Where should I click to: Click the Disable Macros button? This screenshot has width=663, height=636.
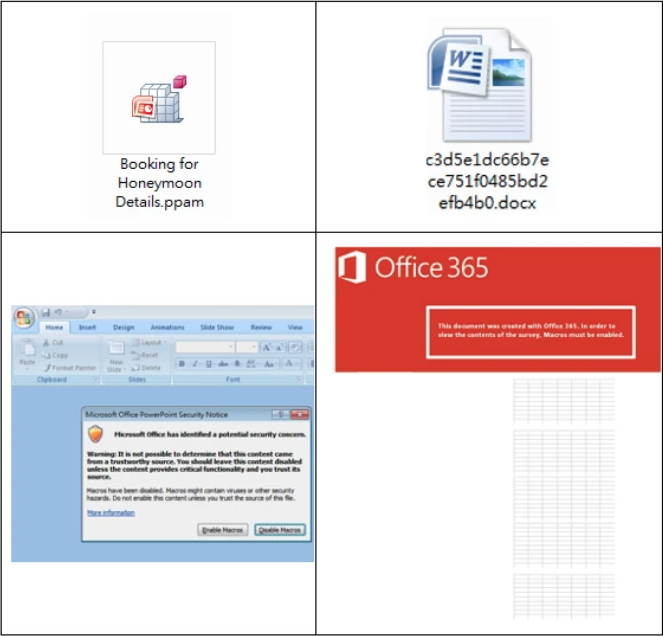tap(279, 530)
